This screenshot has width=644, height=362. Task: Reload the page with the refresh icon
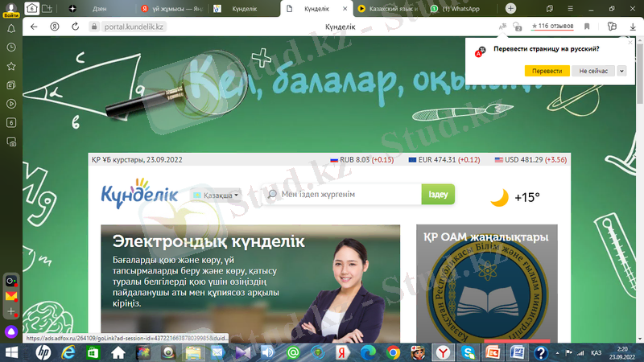(x=75, y=27)
